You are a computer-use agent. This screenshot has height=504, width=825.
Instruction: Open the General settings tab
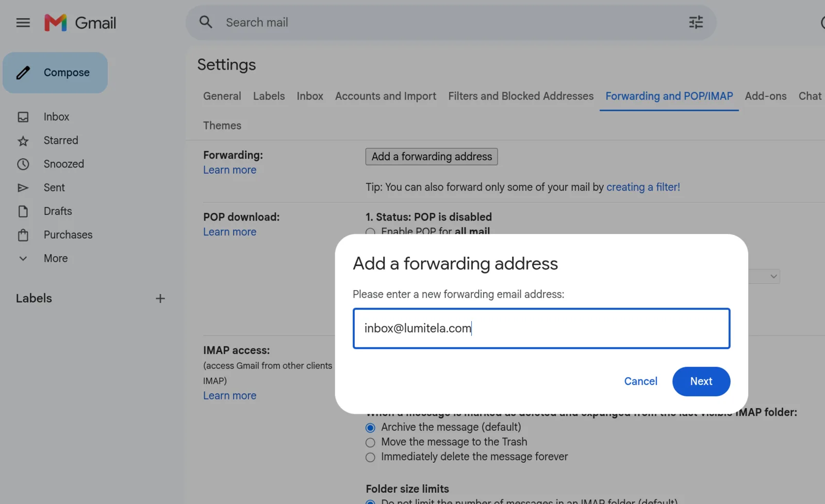click(x=222, y=96)
